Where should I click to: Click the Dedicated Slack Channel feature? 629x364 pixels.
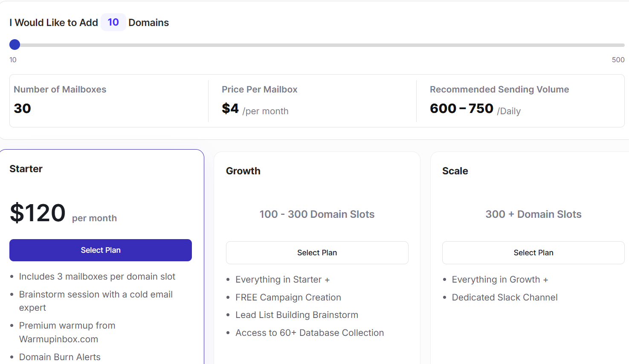(504, 297)
